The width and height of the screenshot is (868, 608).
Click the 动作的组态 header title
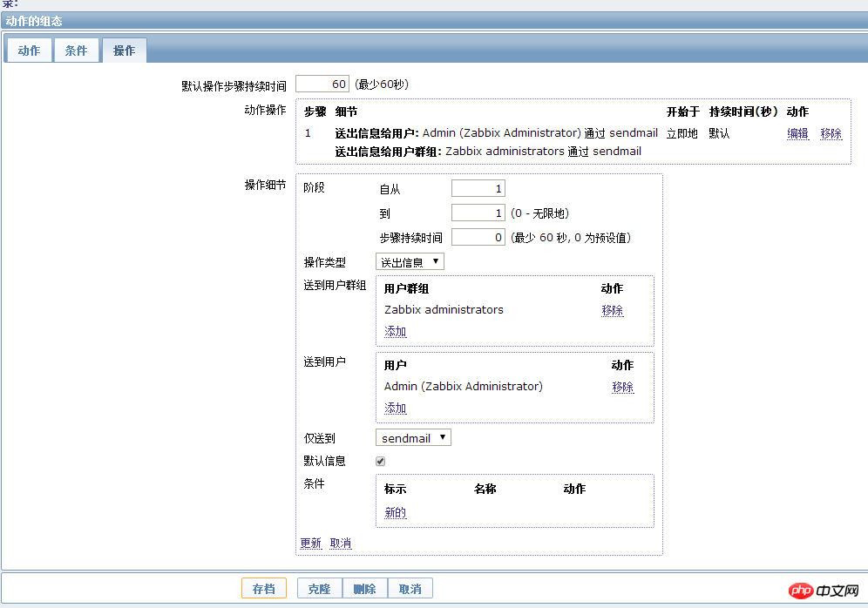pos(34,21)
